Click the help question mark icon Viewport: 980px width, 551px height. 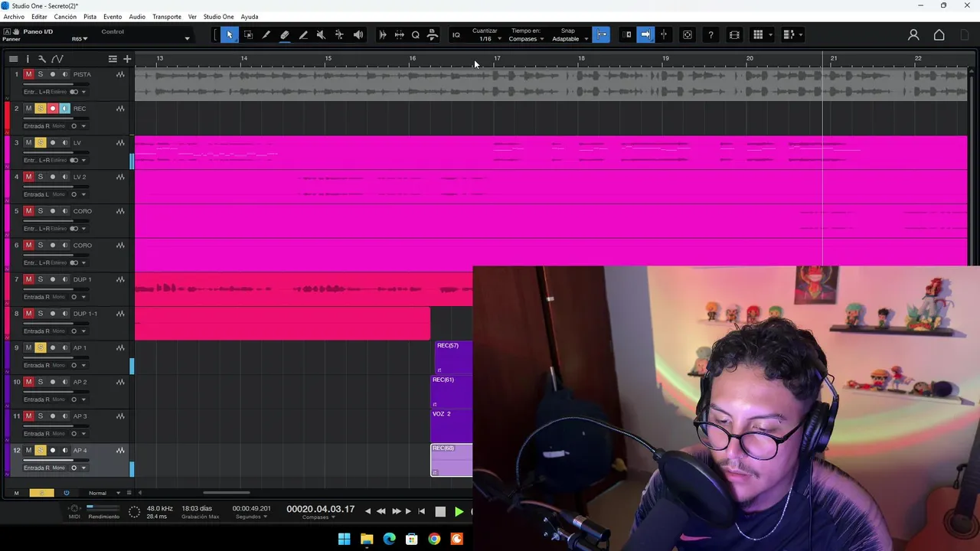(x=711, y=34)
